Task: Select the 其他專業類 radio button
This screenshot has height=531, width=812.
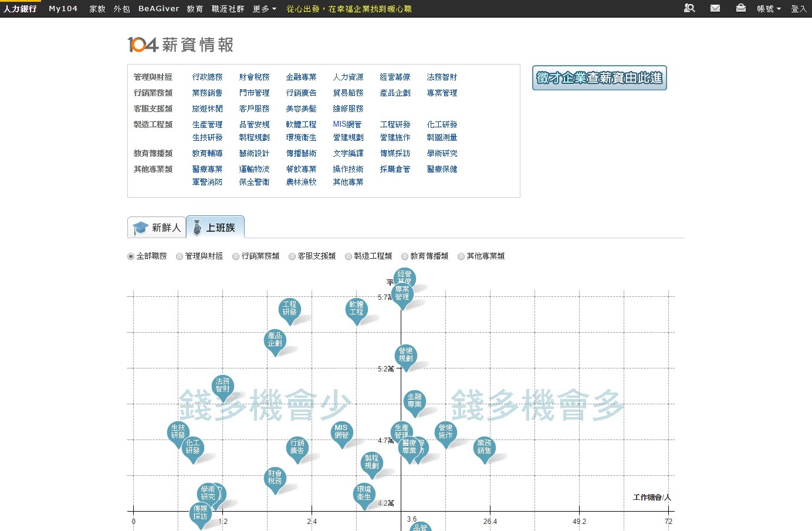Action: (461, 256)
